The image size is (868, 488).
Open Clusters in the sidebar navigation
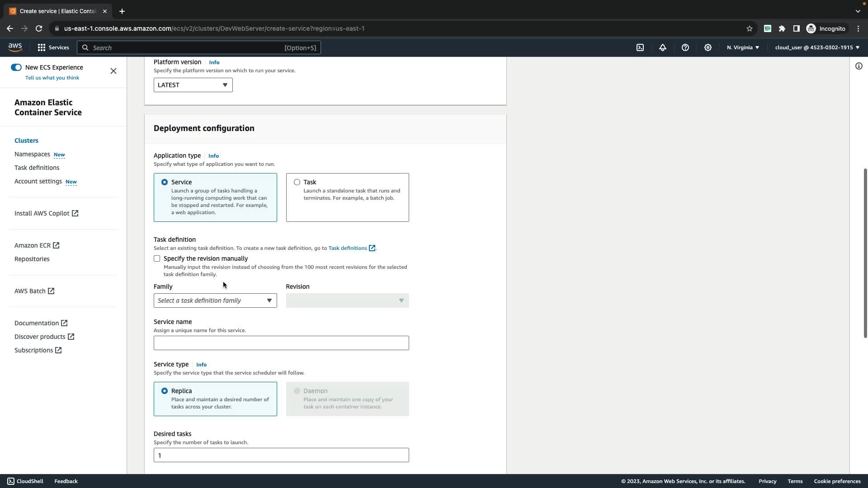click(26, 141)
